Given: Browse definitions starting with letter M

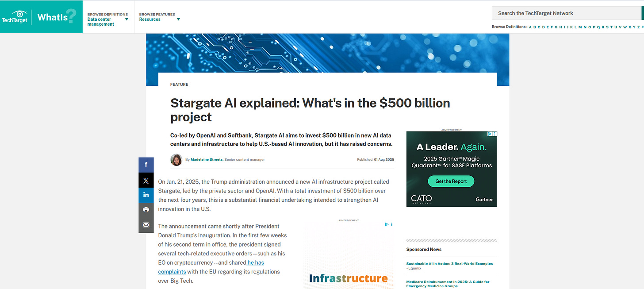Looking at the screenshot, I should pos(580,27).
